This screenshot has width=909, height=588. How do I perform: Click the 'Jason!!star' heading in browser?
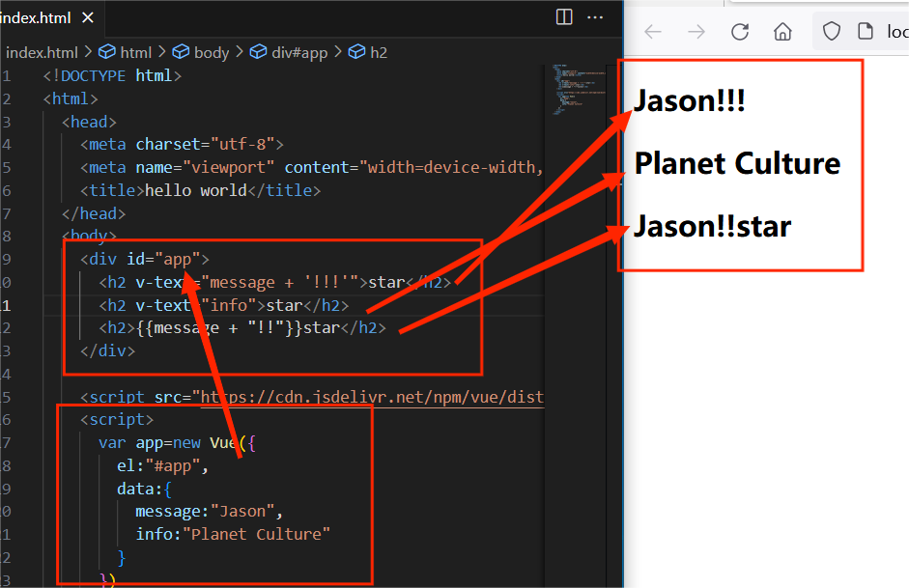[x=713, y=226]
